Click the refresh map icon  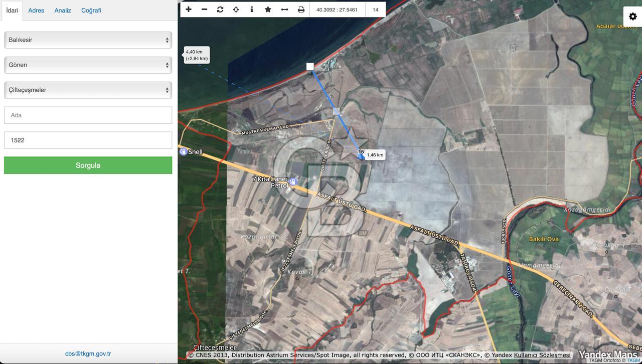coord(220,10)
